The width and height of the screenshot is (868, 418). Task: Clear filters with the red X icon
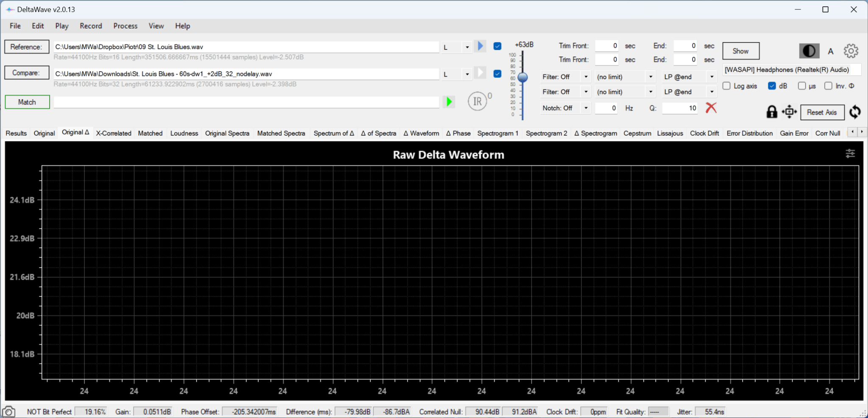[x=711, y=108]
